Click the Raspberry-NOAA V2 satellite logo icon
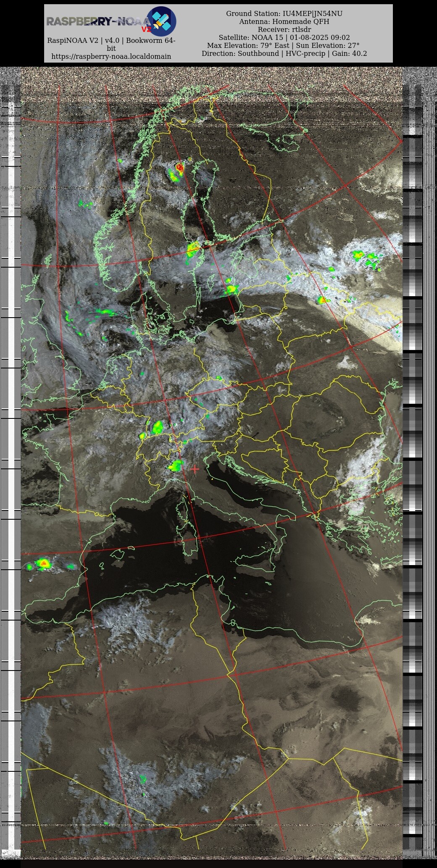Viewport: 437px width, 868px height. (x=161, y=21)
